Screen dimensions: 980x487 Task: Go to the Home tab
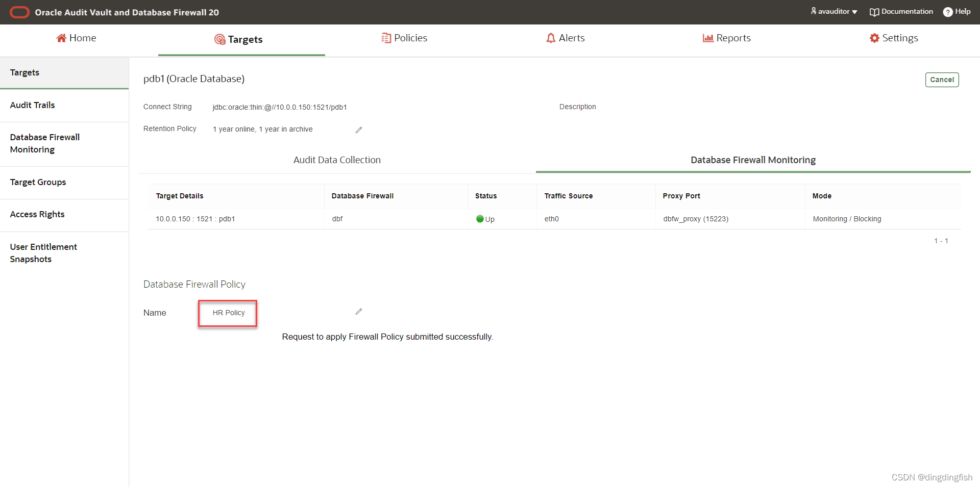[x=76, y=38]
